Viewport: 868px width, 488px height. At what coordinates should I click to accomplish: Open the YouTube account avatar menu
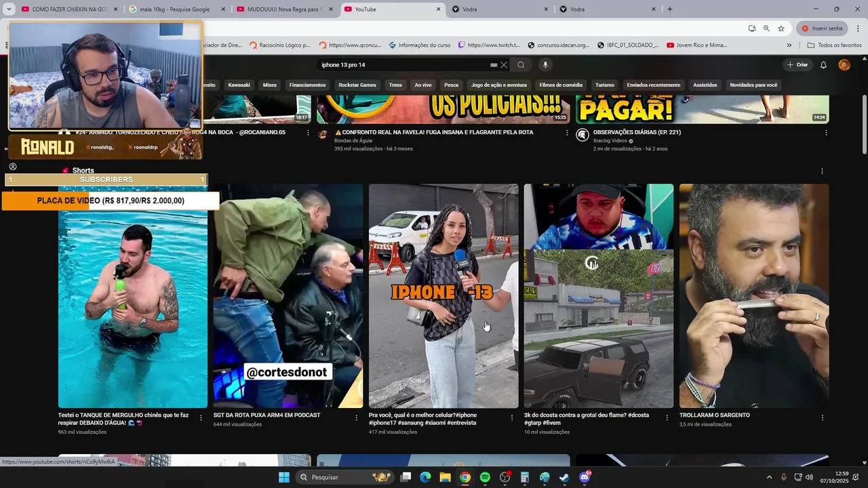844,65
